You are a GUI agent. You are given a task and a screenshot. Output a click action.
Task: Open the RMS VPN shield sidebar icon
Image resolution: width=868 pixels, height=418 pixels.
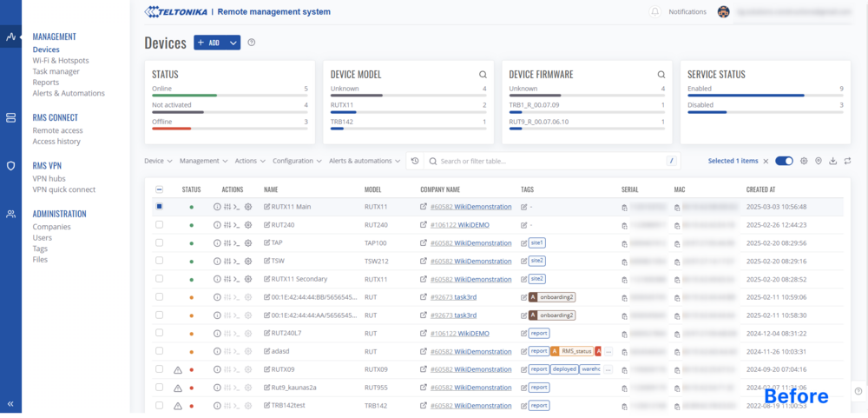tap(10, 165)
